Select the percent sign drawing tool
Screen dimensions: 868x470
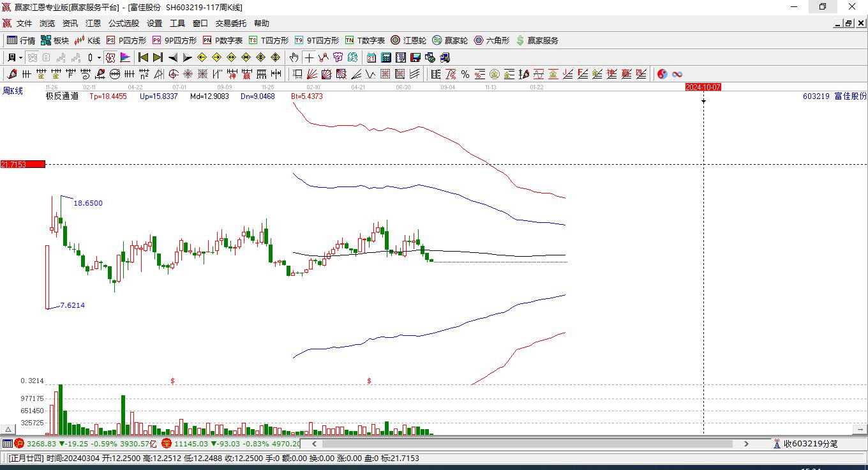coord(465,74)
